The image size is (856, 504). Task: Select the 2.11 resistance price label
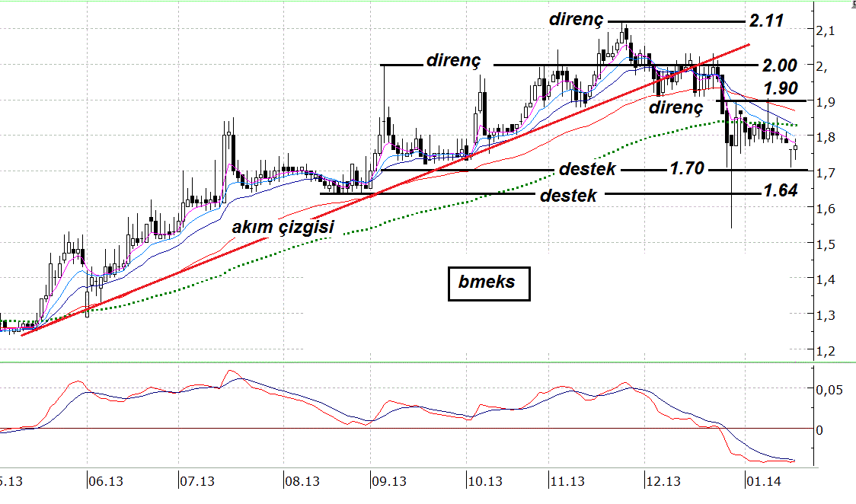point(766,21)
